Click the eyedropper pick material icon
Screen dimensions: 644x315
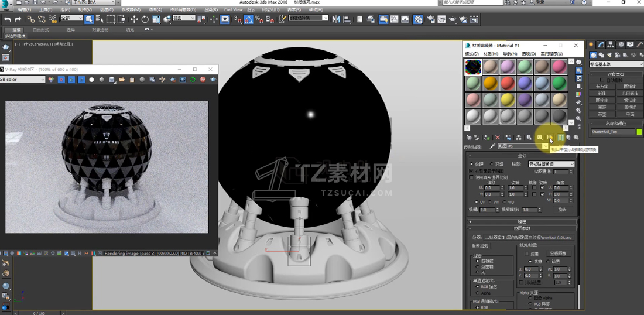click(492, 146)
